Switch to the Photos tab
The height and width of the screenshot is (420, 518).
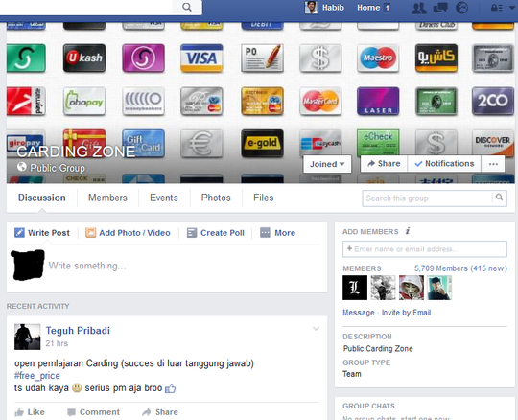(216, 198)
